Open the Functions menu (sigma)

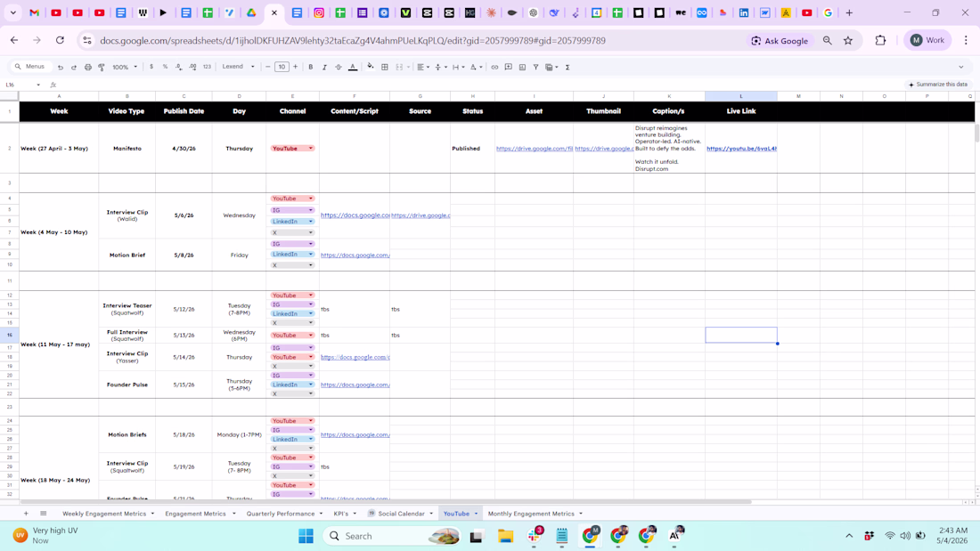(x=568, y=67)
